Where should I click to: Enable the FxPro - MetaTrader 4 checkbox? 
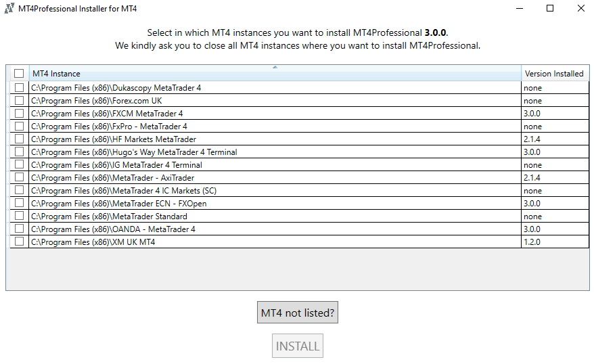tap(20, 126)
